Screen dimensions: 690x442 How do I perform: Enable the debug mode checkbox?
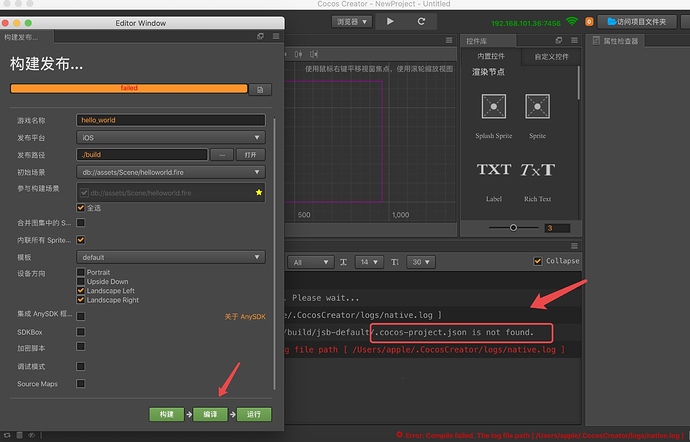[x=81, y=366]
